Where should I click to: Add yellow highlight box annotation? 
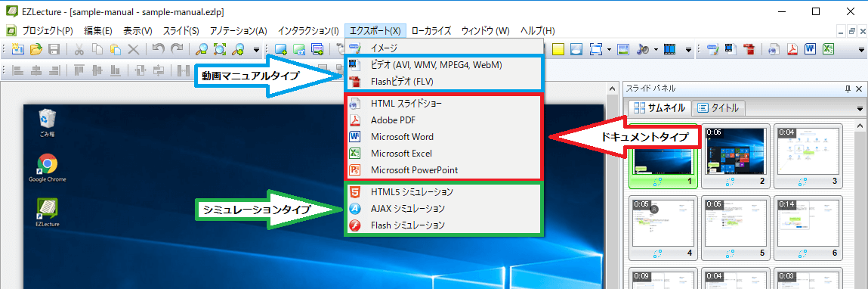pyautogui.click(x=558, y=49)
